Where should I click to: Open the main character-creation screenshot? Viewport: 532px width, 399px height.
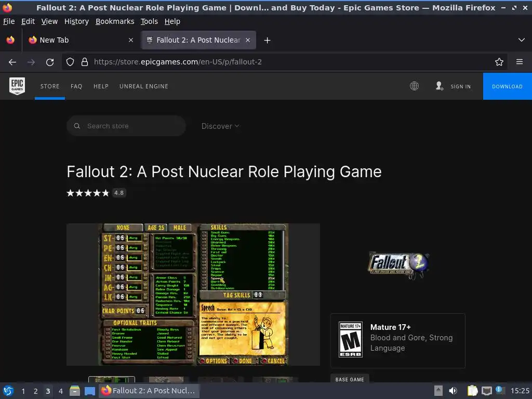[193, 295]
